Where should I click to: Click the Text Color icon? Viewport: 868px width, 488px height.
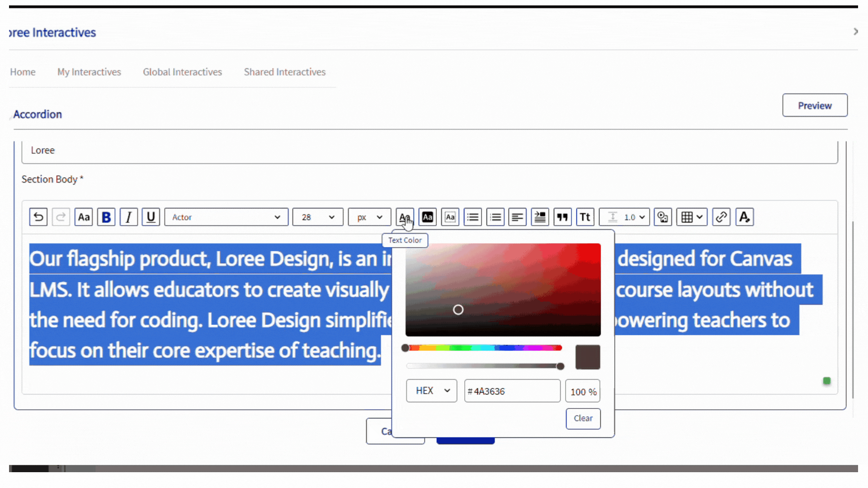tap(405, 217)
